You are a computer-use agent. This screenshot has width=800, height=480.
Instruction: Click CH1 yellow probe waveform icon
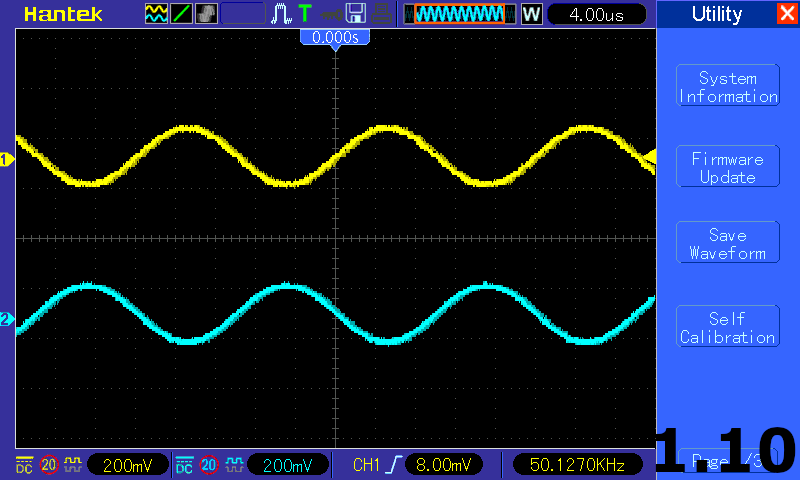tap(73, 464)
